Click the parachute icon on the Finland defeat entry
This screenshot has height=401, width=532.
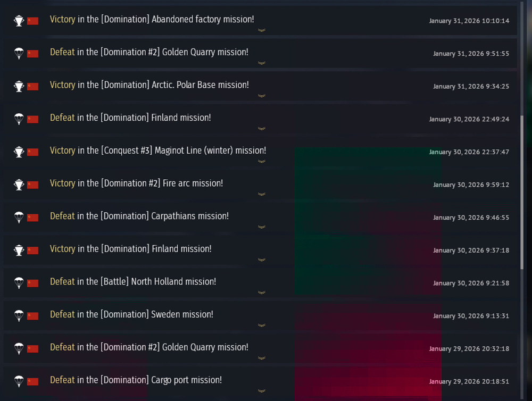pos(19,119)
